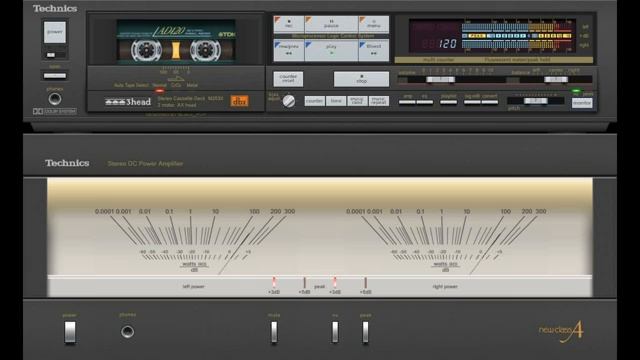Rewind using the rew/prev button
Viewport: 640px width, 360px height.
289,51
